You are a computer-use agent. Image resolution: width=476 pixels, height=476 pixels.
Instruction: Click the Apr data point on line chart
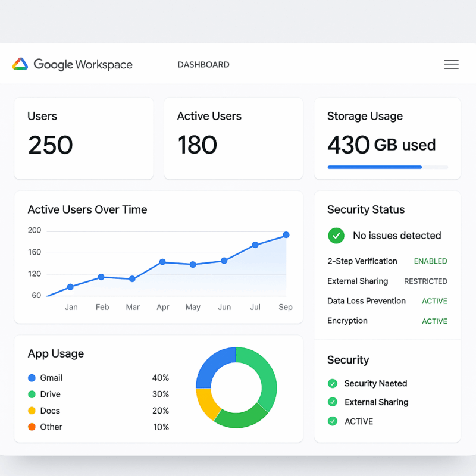pos(162,262)
